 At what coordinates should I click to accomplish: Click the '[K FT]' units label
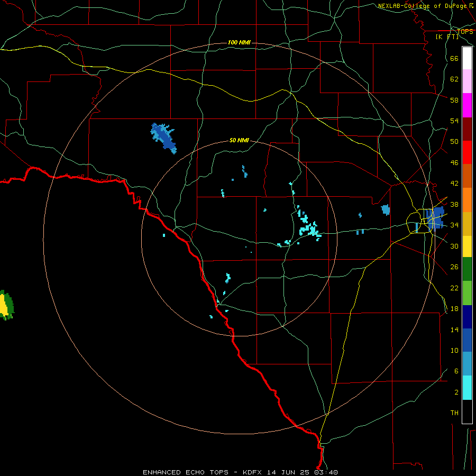447,36
